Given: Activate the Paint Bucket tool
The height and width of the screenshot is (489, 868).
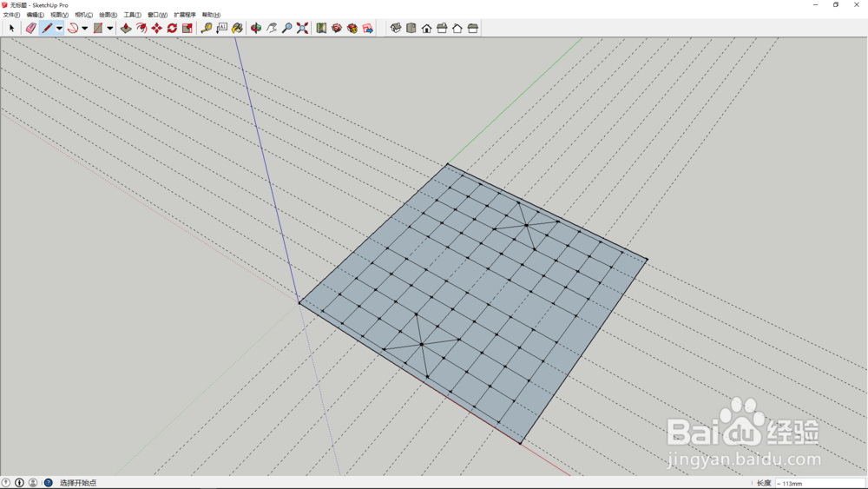Looking at the screenshot, I should coord(238,29).
